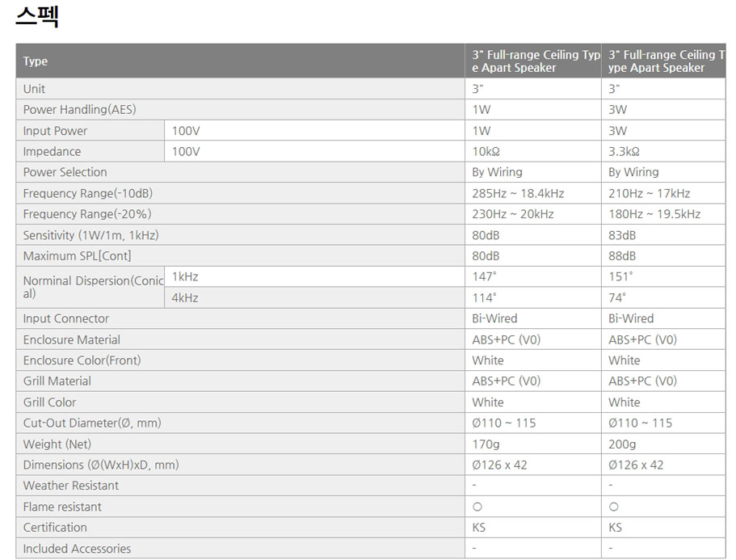Click the Power Handling(AES) row label
736x560 pixels.
tap(79, 110)
